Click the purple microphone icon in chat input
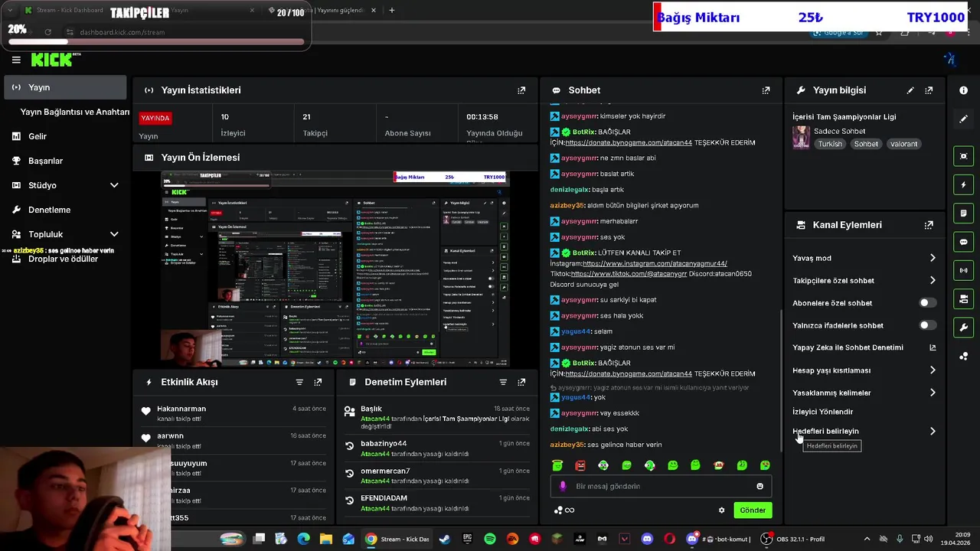The height and width of the screenshot is (551, 980). click(x=563, y=486)
